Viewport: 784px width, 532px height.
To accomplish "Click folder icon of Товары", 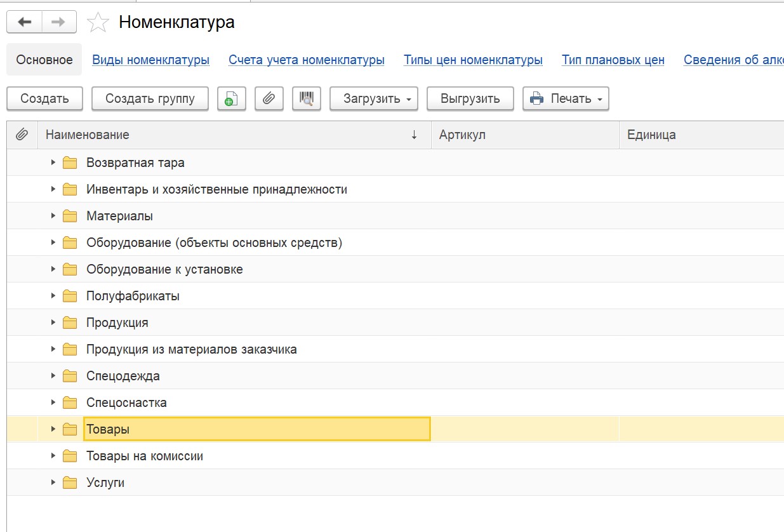I will (70, 429).
